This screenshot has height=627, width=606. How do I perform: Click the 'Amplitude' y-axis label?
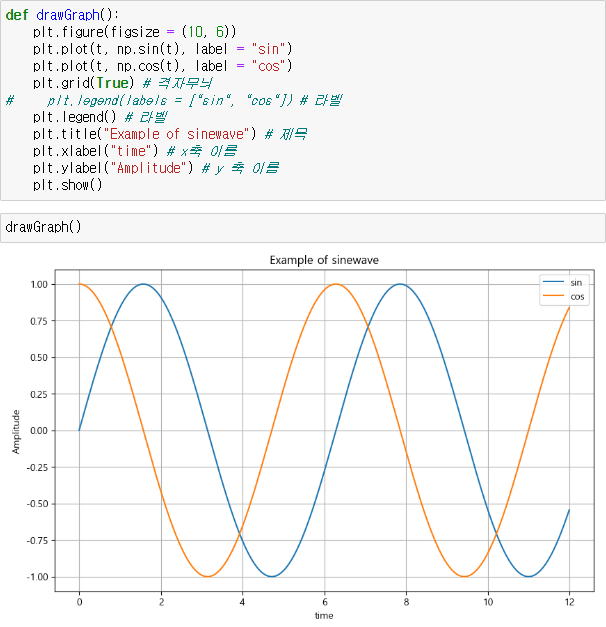tap(16, 431)
